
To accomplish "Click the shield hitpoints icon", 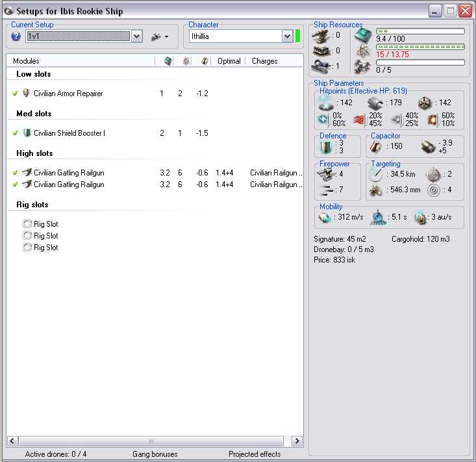I will coord(326,103).
